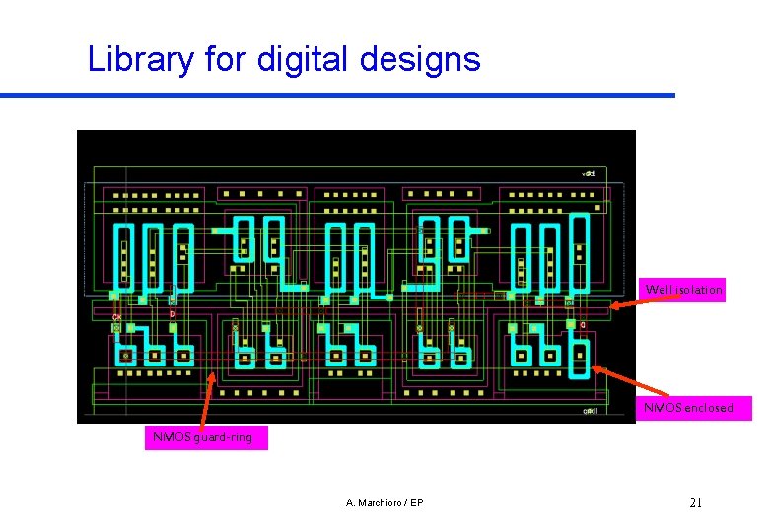Click the 'Library for digital designs' slide title
Image resolution: width=769 pixels, height=532 pixels.
[284, 59]
